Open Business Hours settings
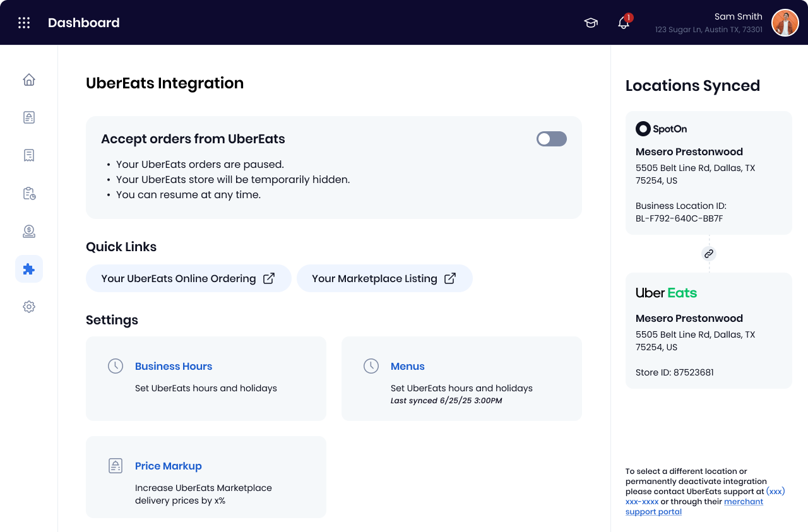 click(x=174, y=366)
